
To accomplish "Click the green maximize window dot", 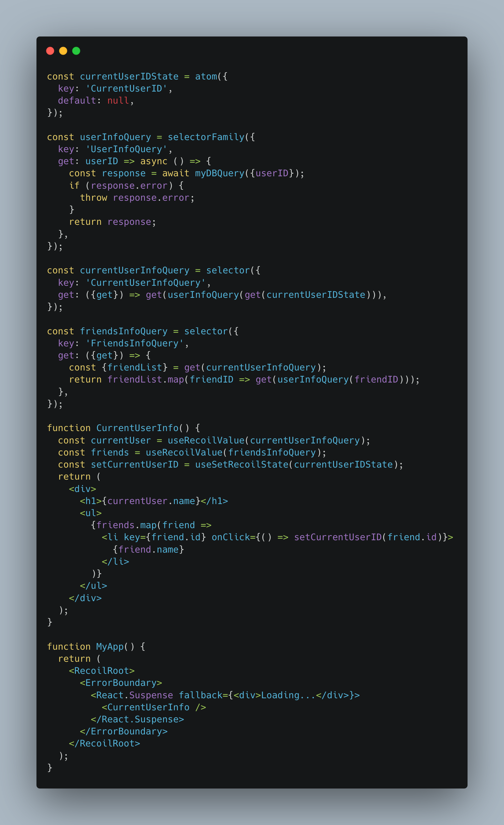I will click(76, 51).
